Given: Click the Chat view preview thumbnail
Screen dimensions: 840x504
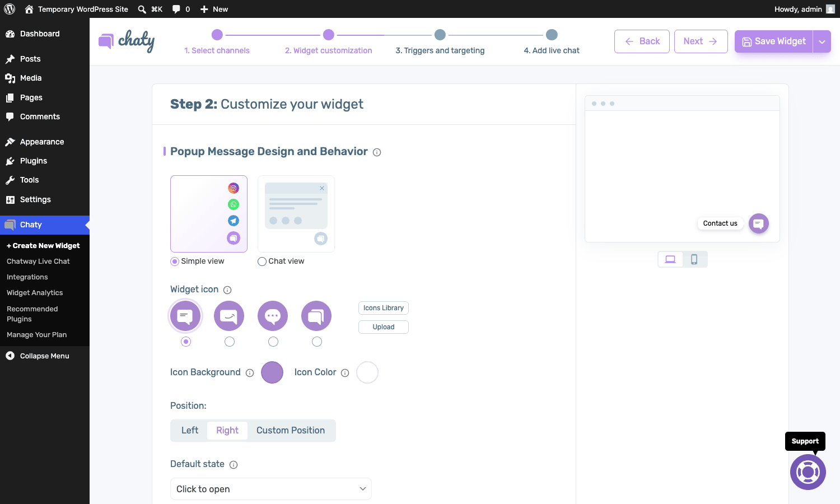Looking at the screenshot, I should point(296,214).
